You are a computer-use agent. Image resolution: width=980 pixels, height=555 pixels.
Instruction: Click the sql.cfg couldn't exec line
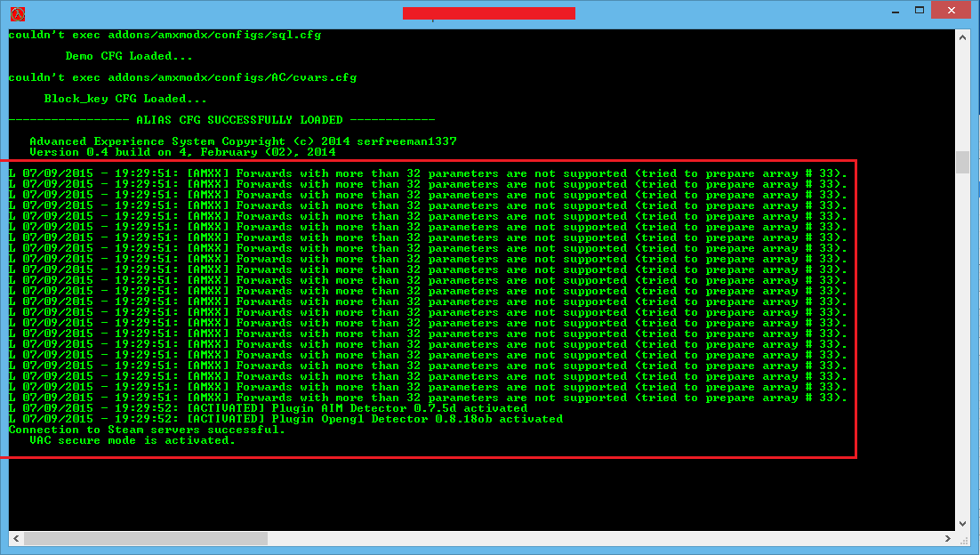[165, 35]
